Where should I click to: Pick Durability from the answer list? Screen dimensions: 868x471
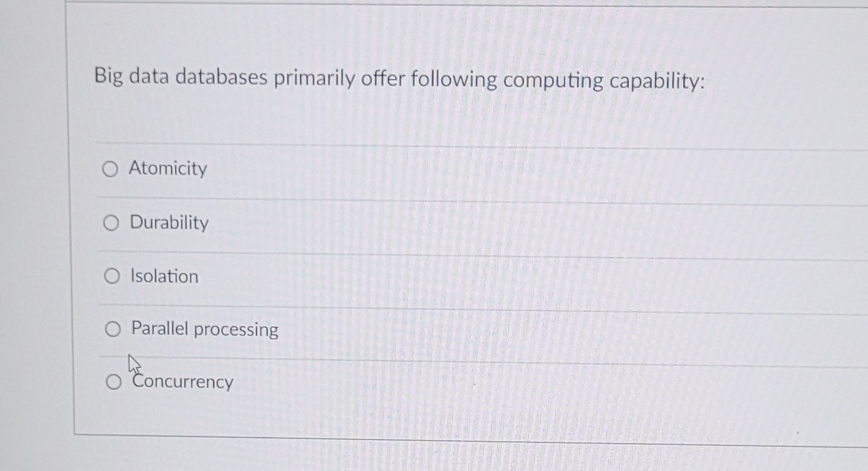point(110,223)
